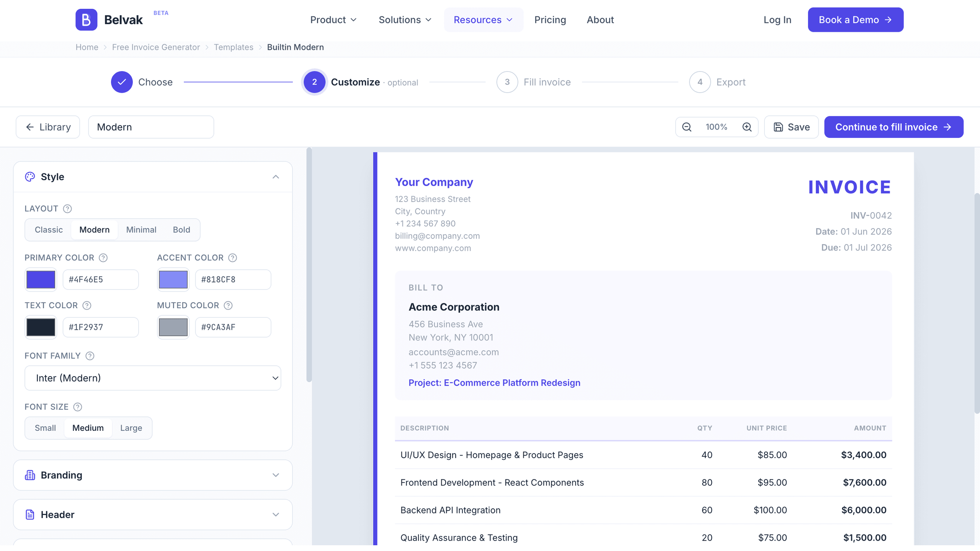Open the text color swatch

pyautogui.click(x=41, y=327)
